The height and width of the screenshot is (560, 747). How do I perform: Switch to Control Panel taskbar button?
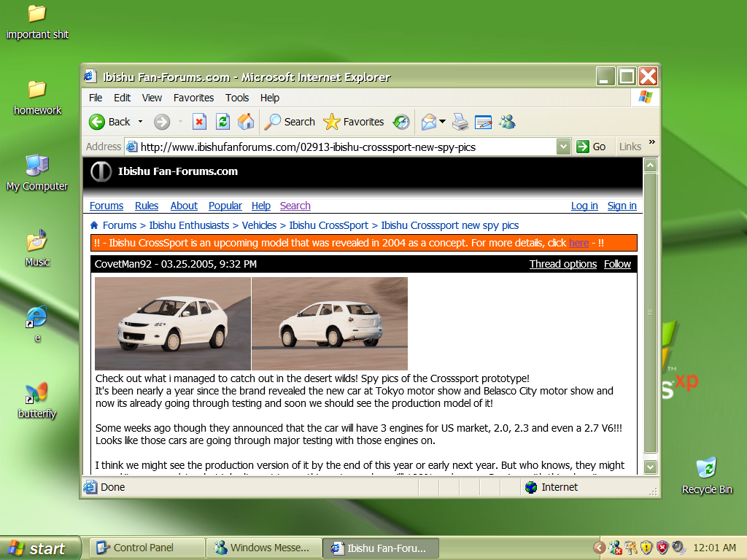pyautogui.click(x=147, y=548)
